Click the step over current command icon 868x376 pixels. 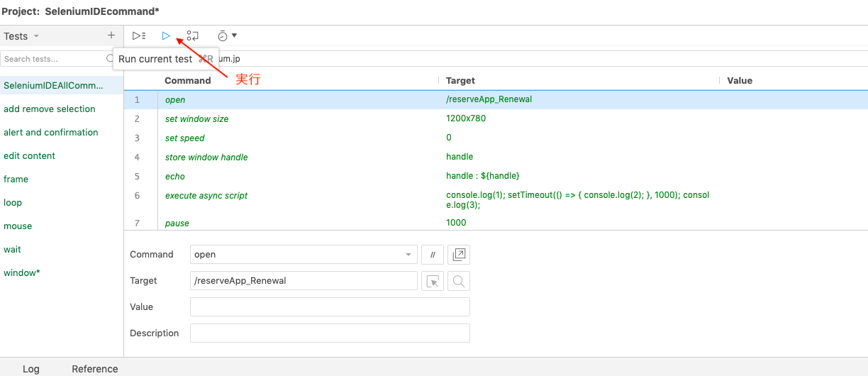pos(192,35)
